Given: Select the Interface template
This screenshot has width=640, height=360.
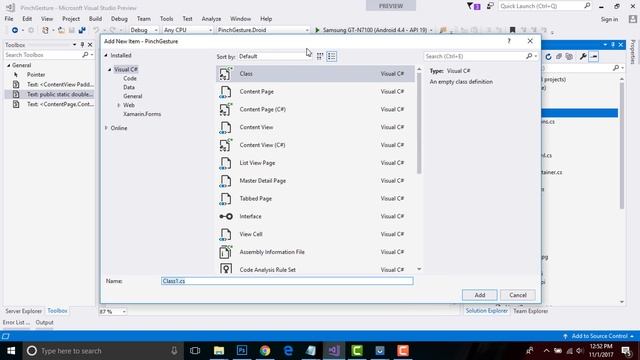Looking at the screenshot, I should [315, 216].
